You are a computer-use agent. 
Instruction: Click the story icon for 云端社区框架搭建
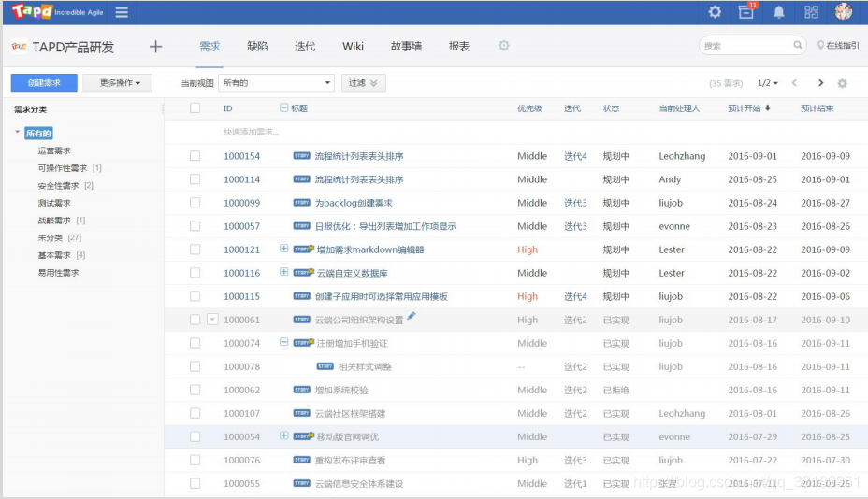coord(302,413)
